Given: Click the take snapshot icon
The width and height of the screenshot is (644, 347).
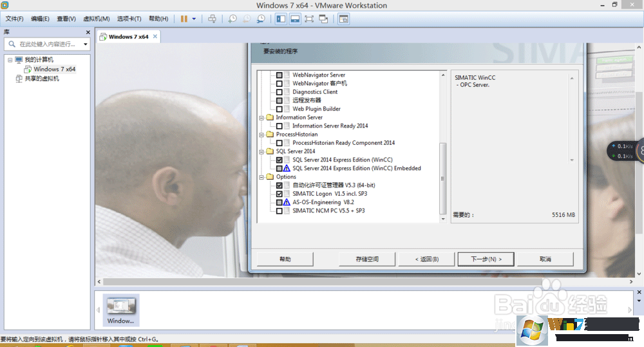Looking at the screenshot, I should (232, 19).
